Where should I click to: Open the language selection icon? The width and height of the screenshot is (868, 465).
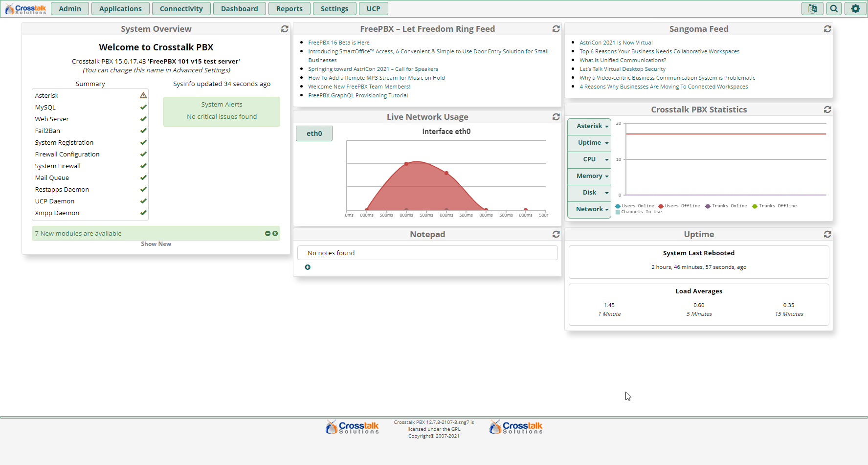(812, 8)
